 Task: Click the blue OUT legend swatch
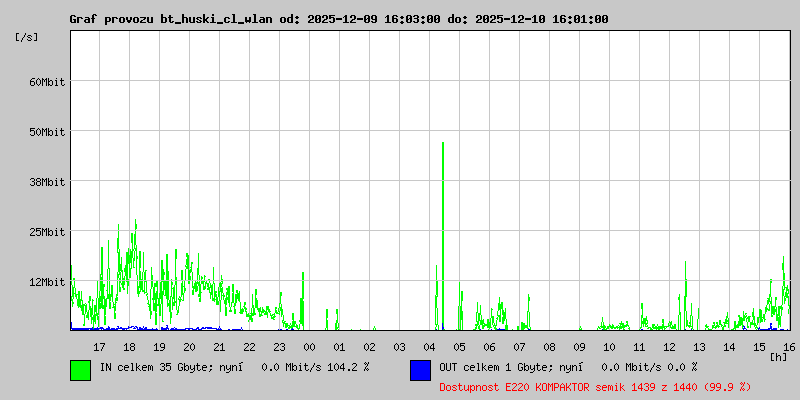click(x=420, y=370)
